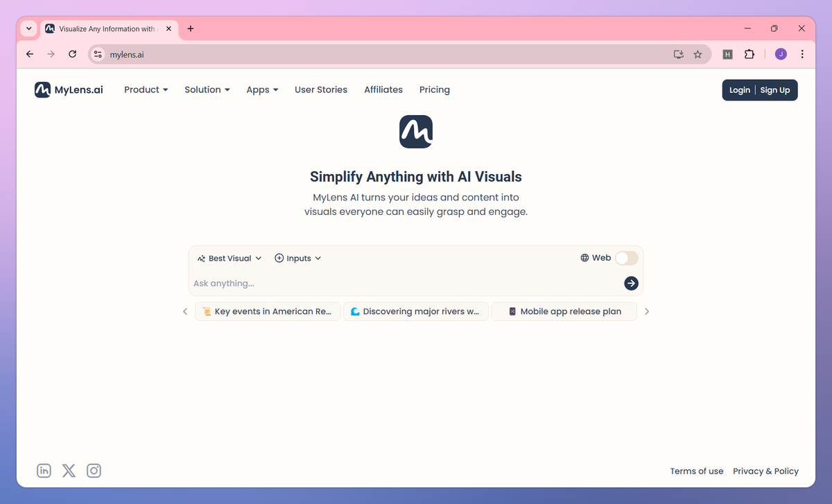
Task: Expand the Apps menu
Action: click(262, 89)
